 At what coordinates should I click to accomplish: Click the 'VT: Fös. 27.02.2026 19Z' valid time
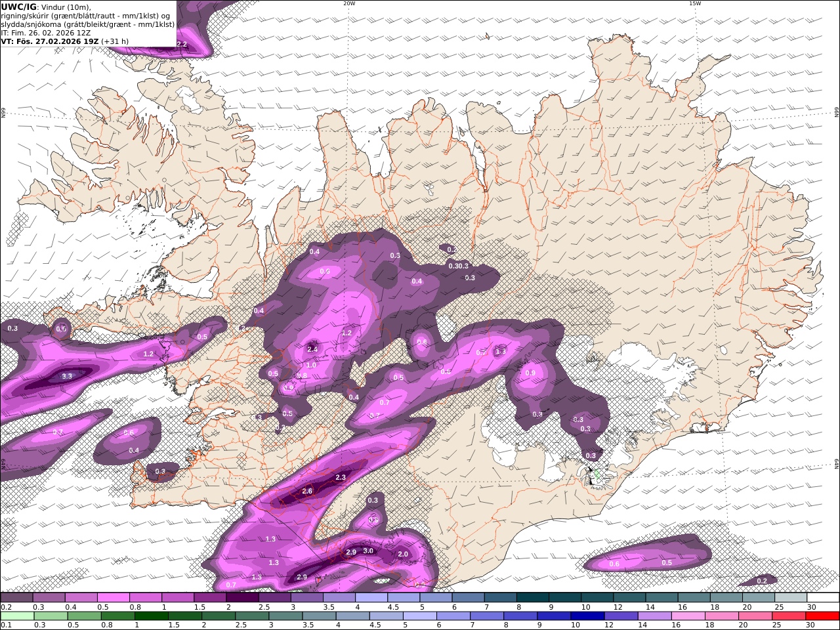point(49,41)
